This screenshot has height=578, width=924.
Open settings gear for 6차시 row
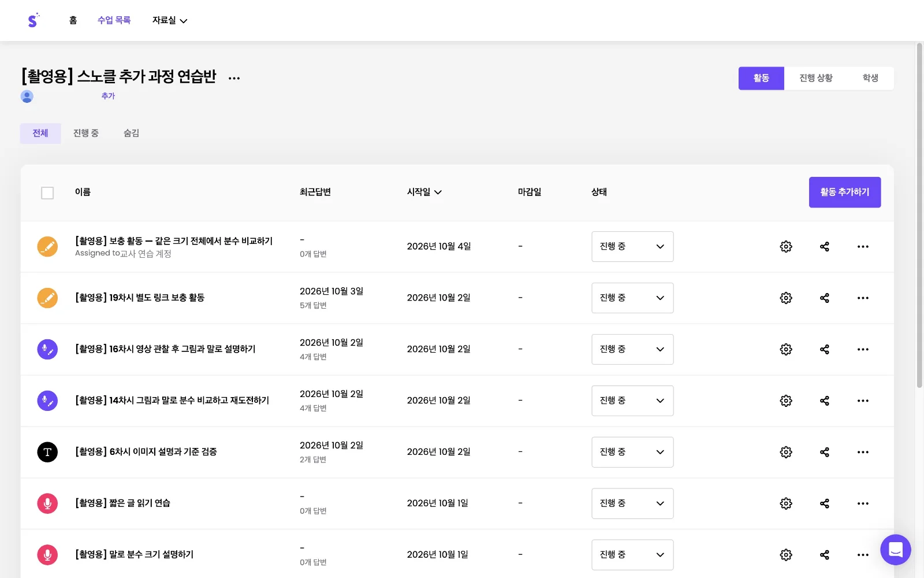786,453
